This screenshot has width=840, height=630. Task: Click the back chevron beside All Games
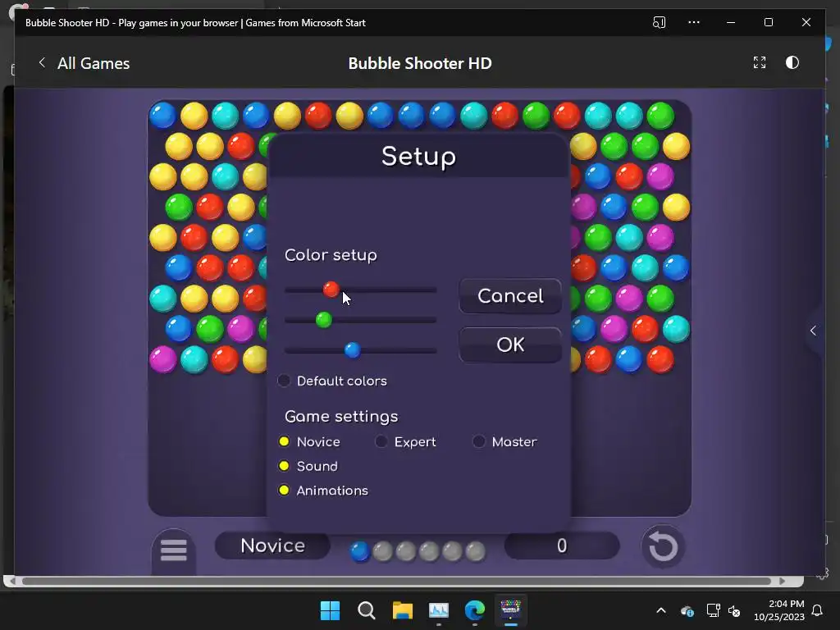point(42,62)
